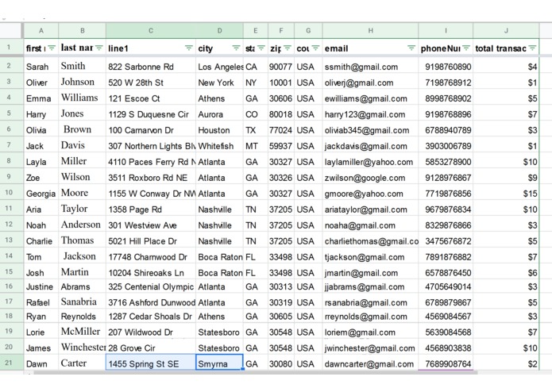The height and width of the screenshot is (392, 552).
Task: Open filter menu for email column
Action: [411, 48]
